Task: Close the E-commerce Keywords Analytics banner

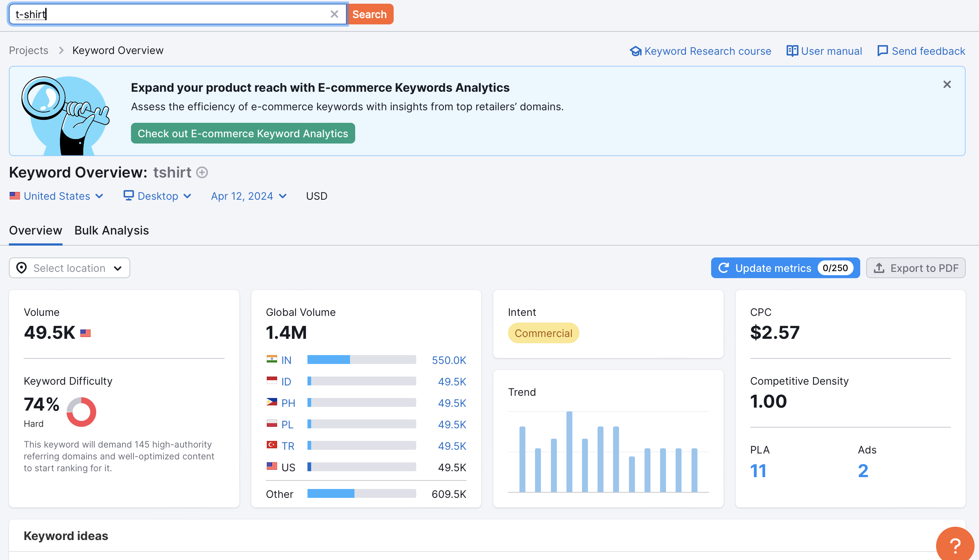Action: click(947, 84)
